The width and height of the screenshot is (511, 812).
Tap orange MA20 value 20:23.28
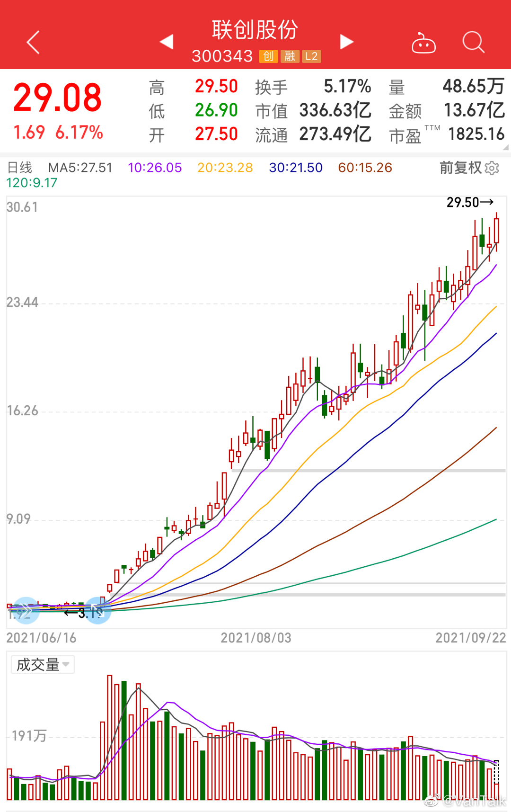(225, 168)
